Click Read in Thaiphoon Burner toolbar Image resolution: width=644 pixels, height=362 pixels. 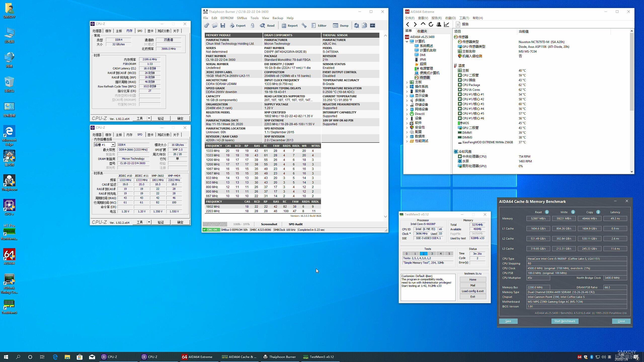click(267, 25)
